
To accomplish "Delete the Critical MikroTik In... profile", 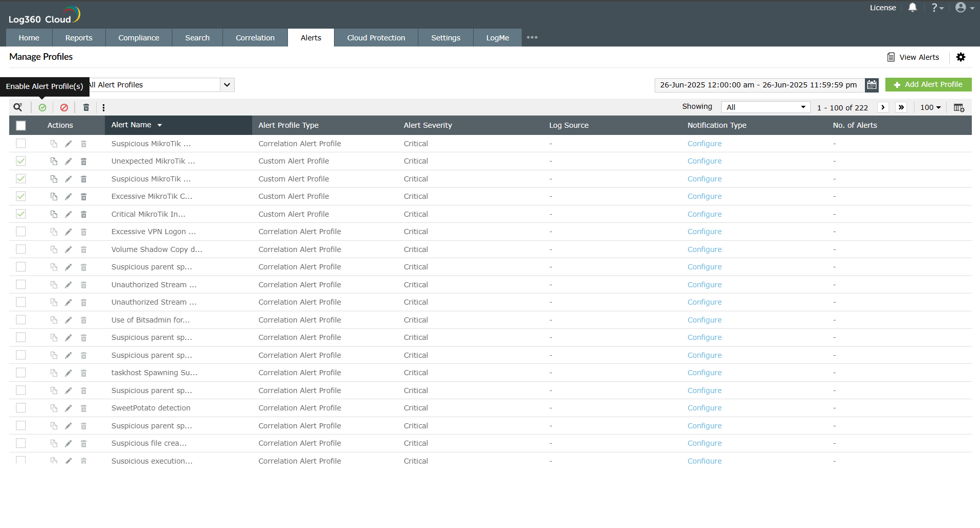I will pos(83,214).
